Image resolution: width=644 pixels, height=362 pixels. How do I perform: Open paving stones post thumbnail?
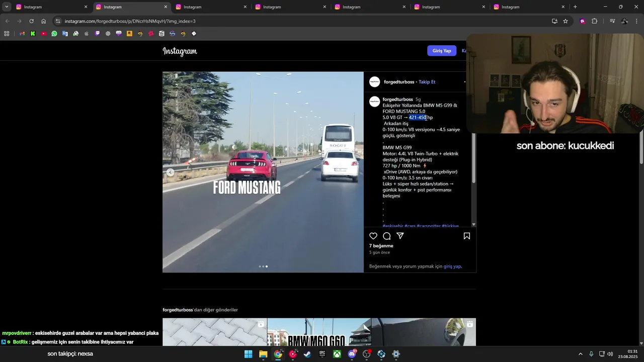tap(215, 332)
